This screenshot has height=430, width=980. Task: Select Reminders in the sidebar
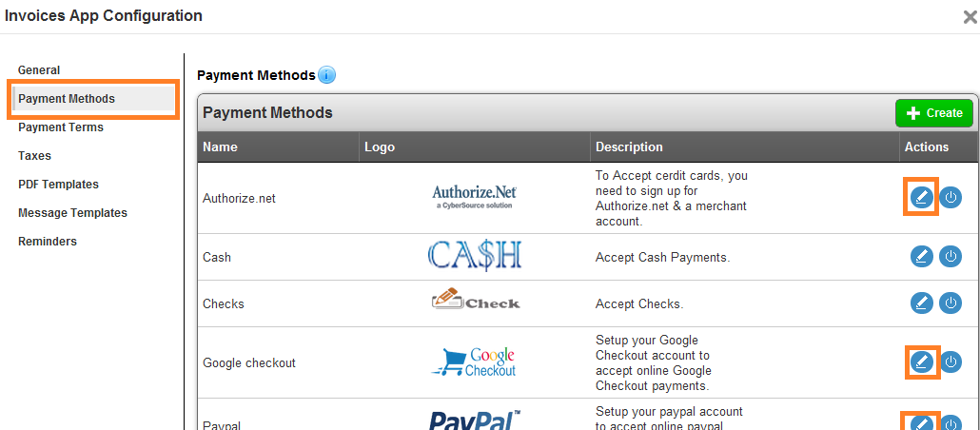(48, 242)
